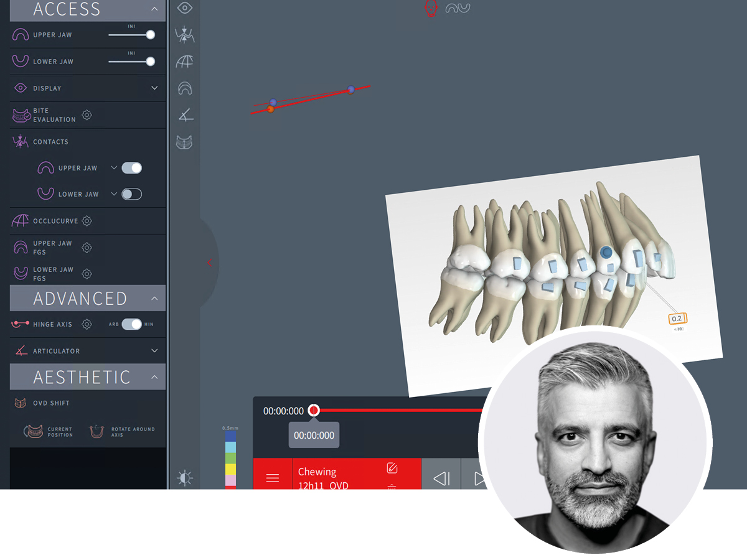Collapse the AESTHETIC section header
This screenshot has width=747, height=560.
point(156,376)
